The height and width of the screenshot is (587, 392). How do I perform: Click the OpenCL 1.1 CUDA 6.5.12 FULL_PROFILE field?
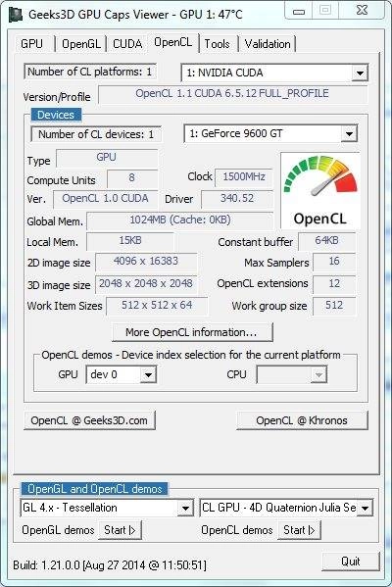[232, 94]
